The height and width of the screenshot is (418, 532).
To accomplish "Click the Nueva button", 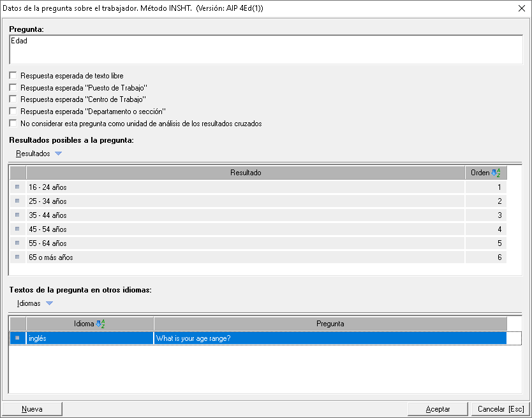I will point(32,409).
